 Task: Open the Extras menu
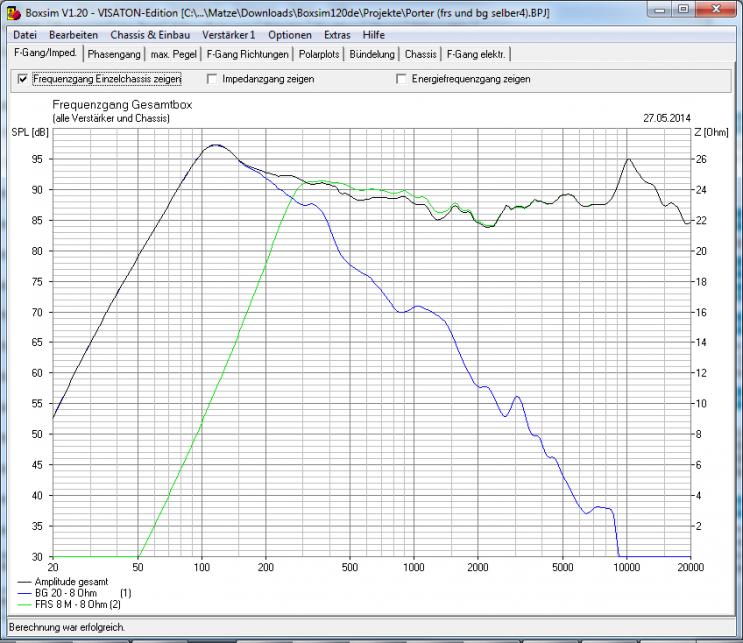[x=337, y=35]
